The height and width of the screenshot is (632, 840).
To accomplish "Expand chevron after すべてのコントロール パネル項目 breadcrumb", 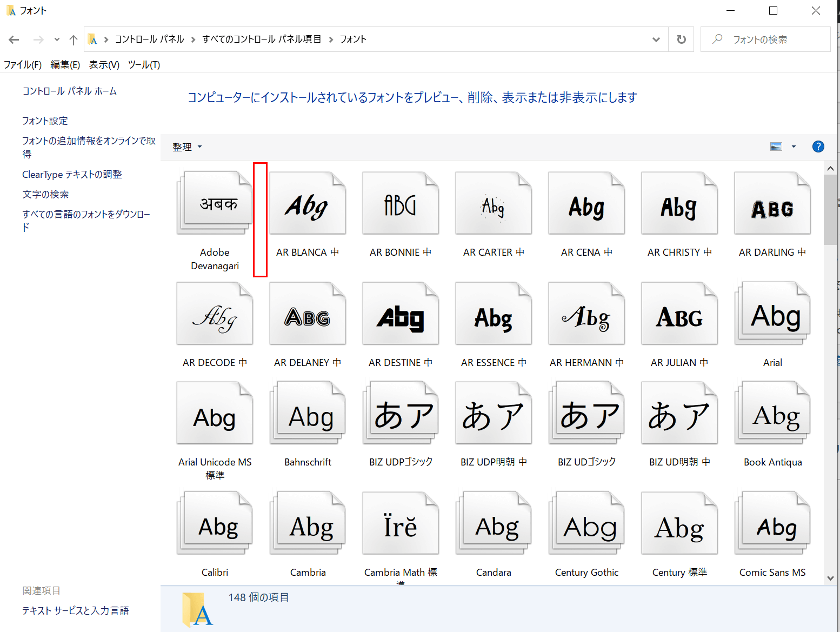I will (331, 39).
